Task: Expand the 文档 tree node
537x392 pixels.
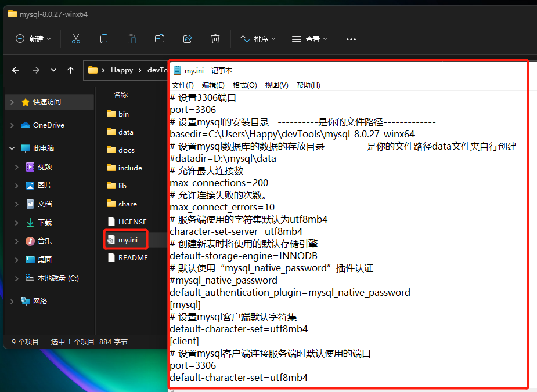Action: pyautogui.click(x=16, y=204)
